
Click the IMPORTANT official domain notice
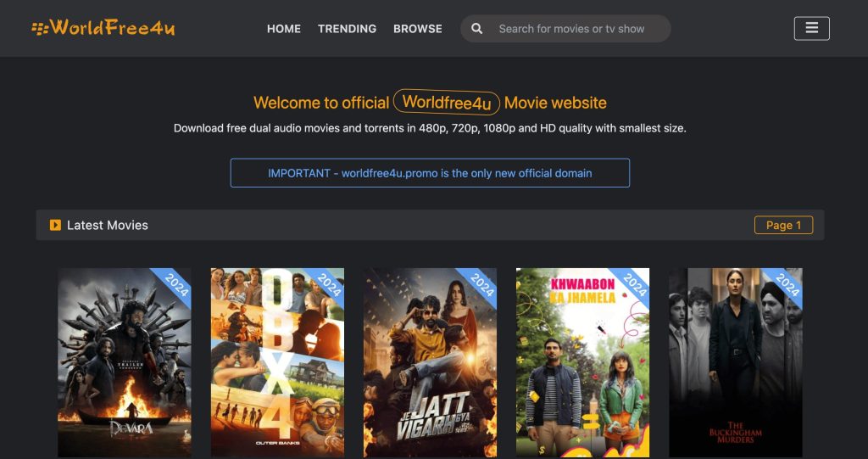coord(430,173)
